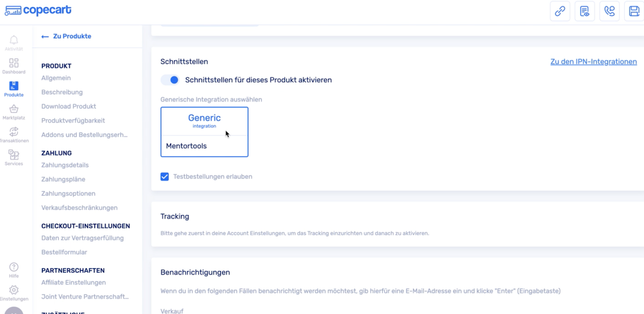Select the Generic integration Mentortools card
The width and height of the screenshot is (644, 314).
204,132
